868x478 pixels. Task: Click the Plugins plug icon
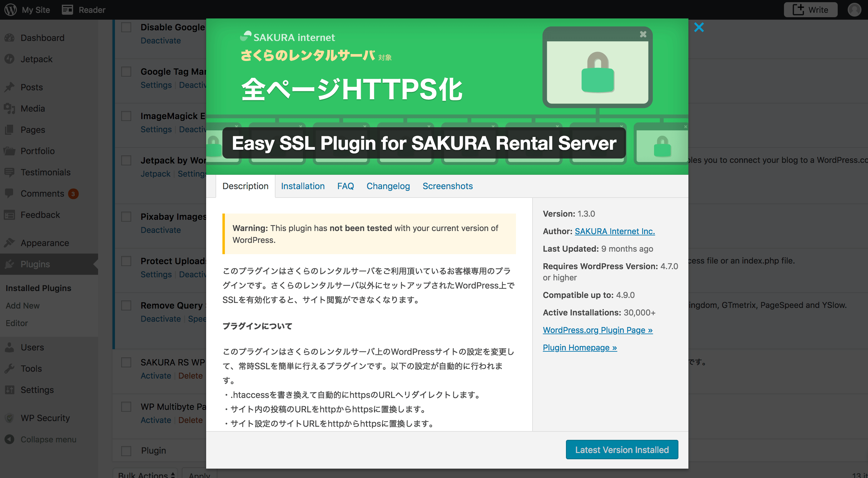point(9,264)
